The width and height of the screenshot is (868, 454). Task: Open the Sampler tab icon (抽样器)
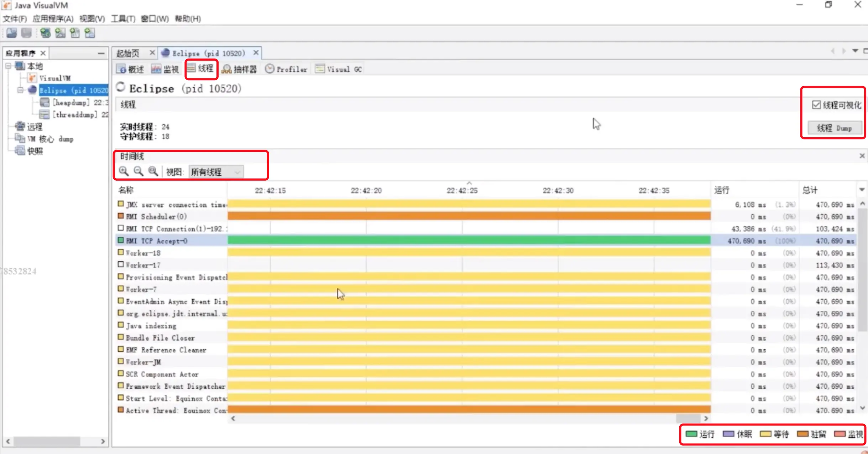point(226,69)
